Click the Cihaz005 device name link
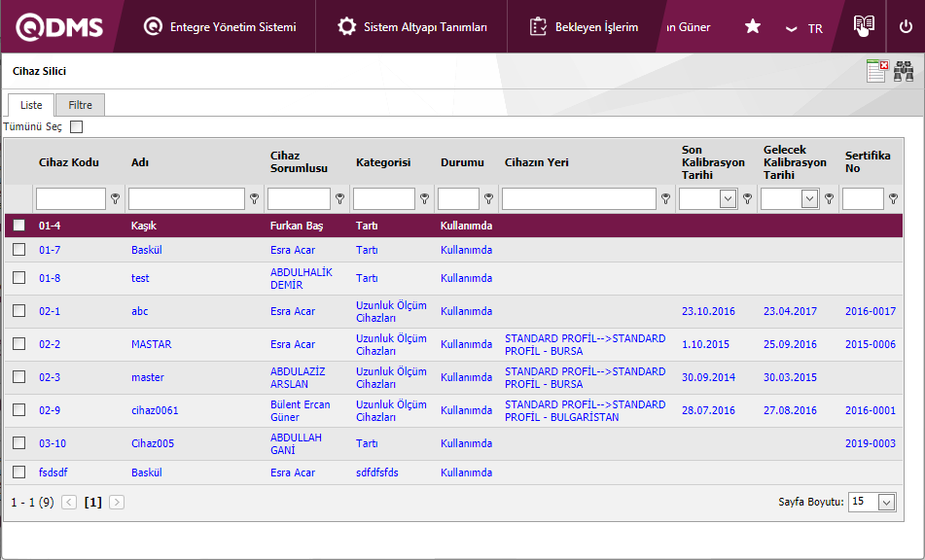The height and width of the screenshot is (560, 925). point(153,443)
